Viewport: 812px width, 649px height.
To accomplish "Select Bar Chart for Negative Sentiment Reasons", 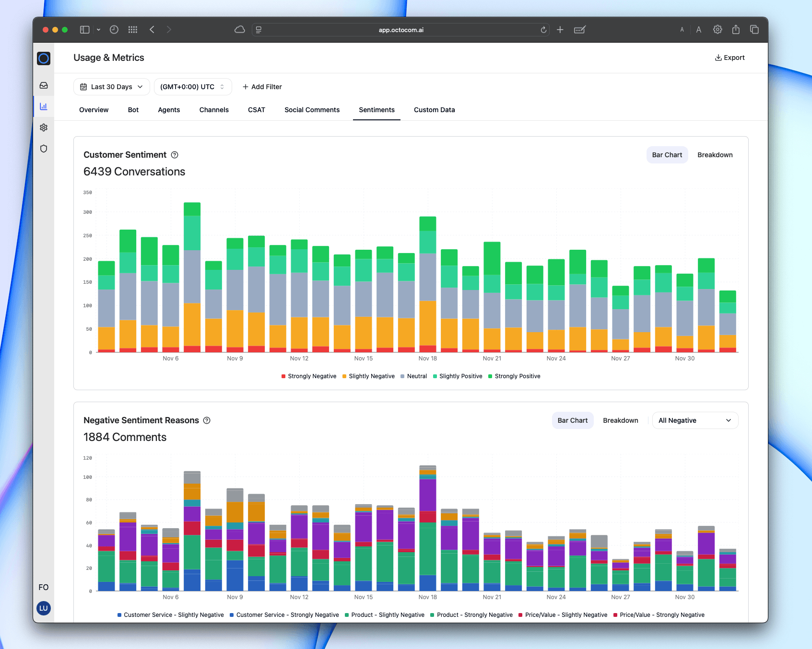I will point(572,420).
